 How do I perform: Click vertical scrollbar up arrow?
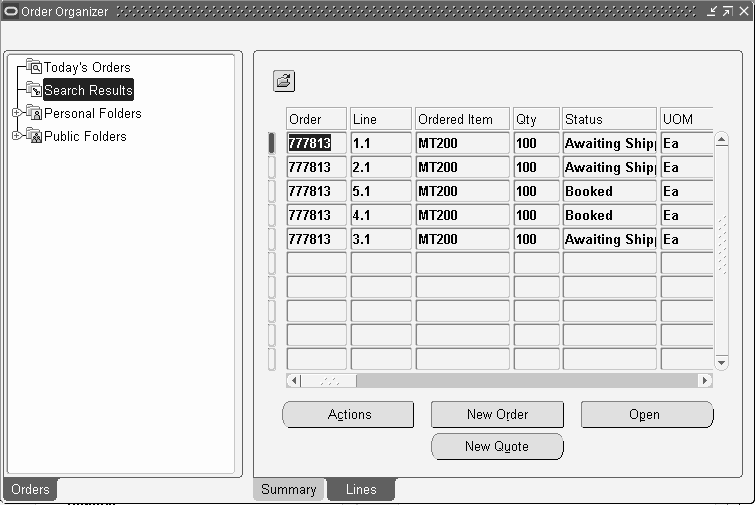coord(721,140)
